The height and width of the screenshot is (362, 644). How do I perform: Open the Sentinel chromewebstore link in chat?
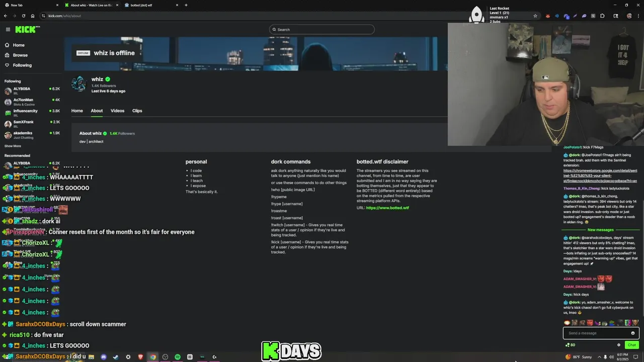[600, 175]
